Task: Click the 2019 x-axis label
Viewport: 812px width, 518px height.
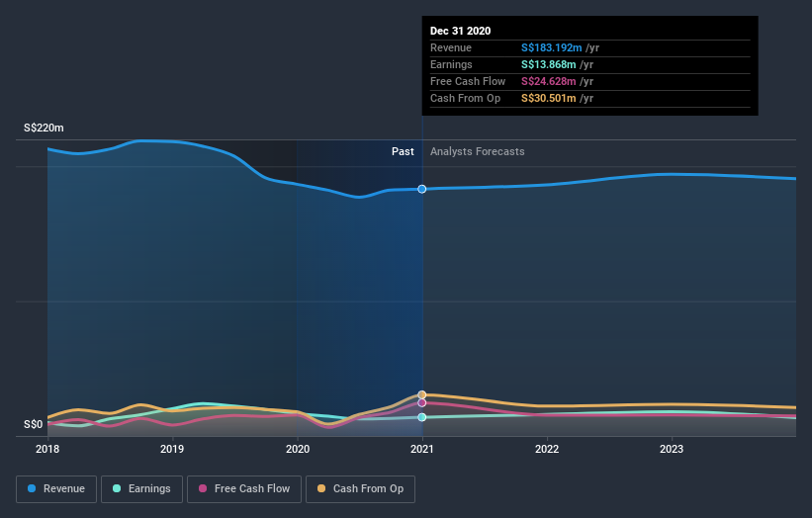Action: [x=172, y=449]
